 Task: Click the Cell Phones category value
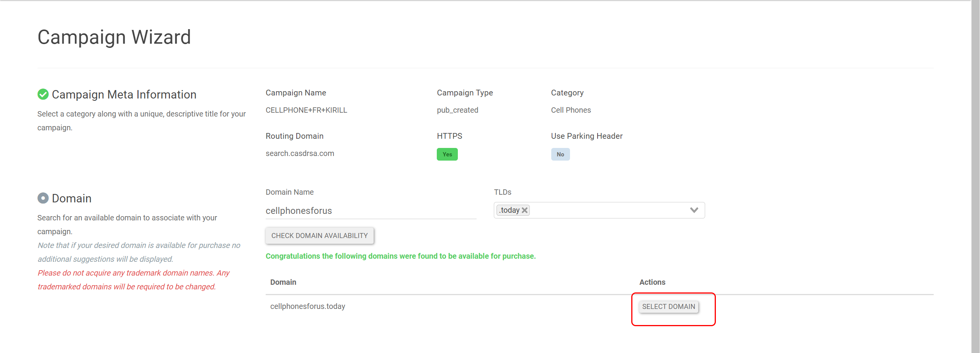[571, 110]
